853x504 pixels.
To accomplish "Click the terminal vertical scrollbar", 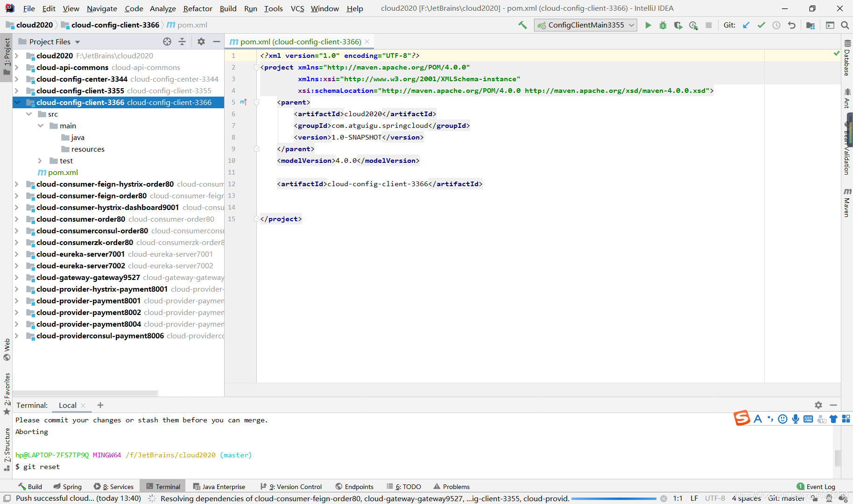I will coord(838,458).
